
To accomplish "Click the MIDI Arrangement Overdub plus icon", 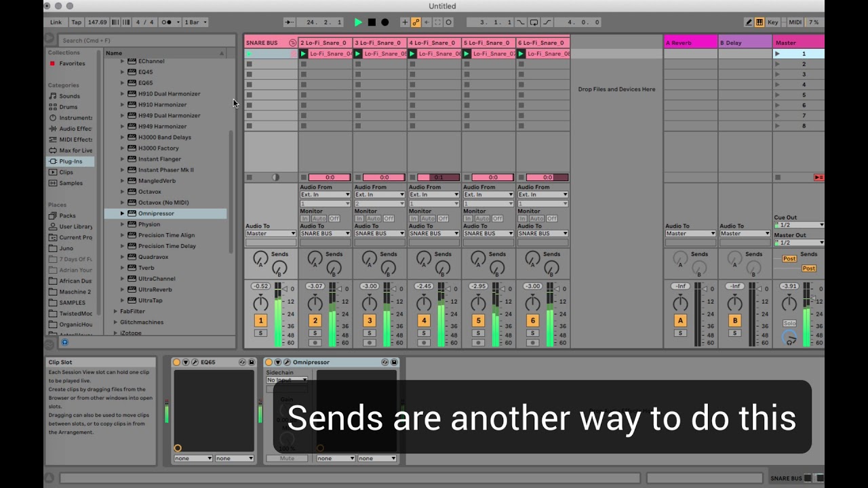I will [x=405, y=22].
